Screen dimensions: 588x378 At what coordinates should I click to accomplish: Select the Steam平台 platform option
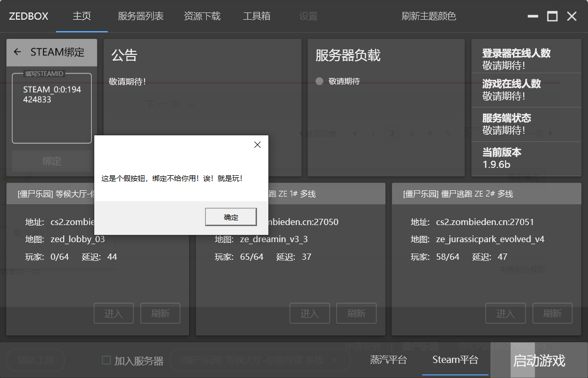(x=455, y=360)
